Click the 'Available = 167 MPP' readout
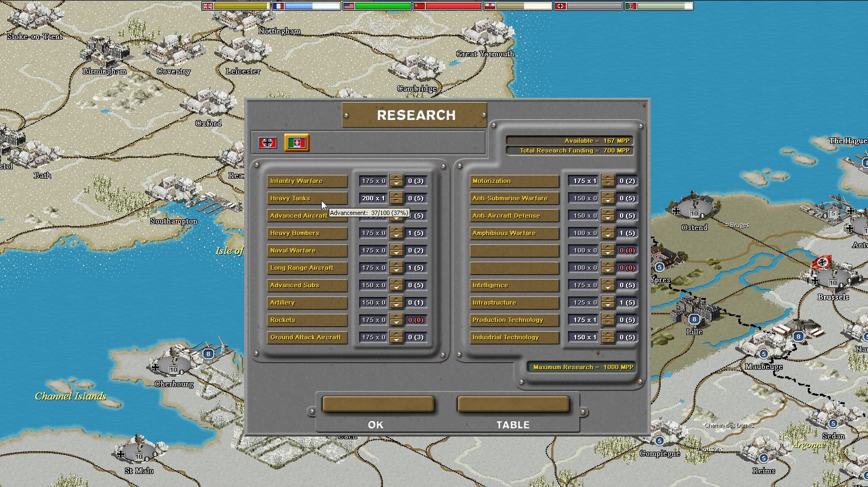The height and width of the screenshot is (487, 868). [x=570, y=141]
